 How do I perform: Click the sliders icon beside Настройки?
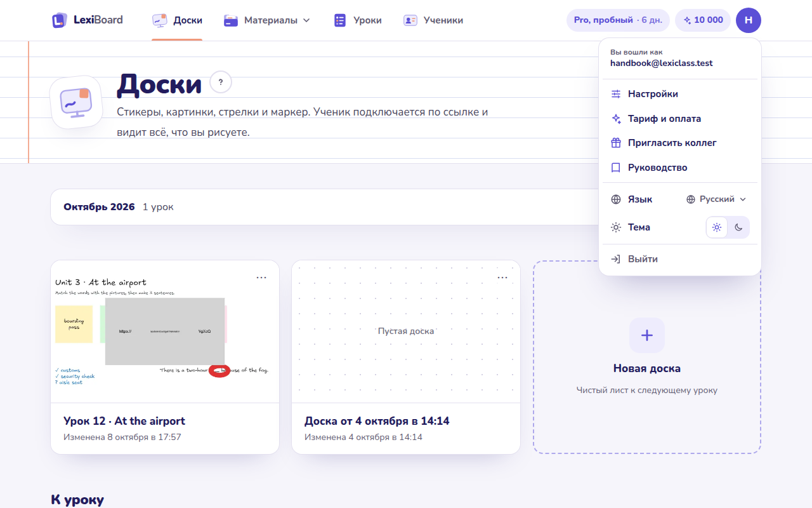pos(616,94)
